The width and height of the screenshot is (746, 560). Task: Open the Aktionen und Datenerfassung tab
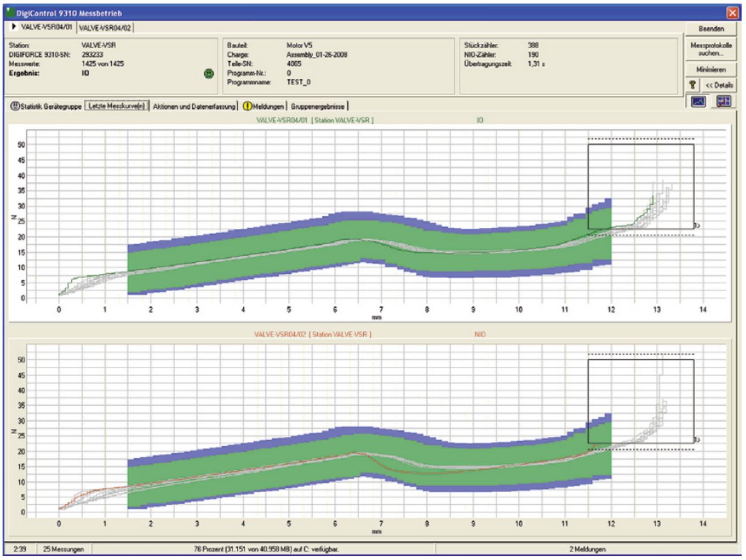[193, 106]
